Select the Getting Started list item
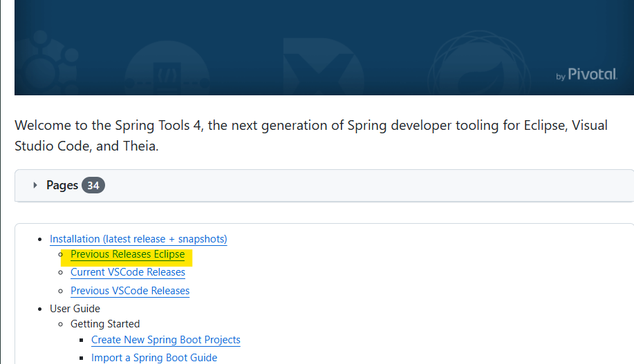Image resolution: width=634 pixels, height=364 pixels. 105,324
